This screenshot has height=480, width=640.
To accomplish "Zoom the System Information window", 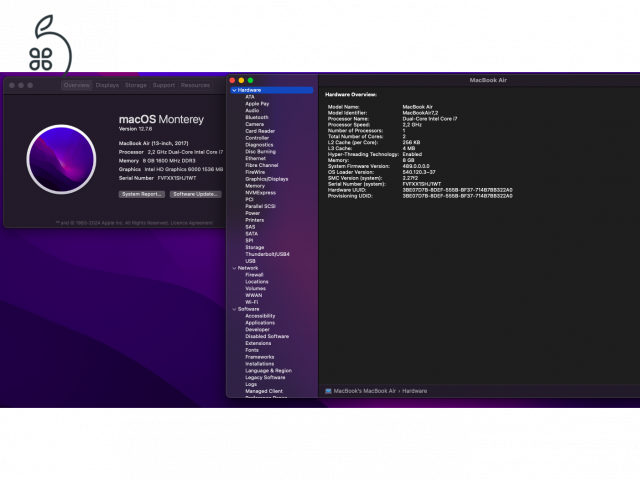I will (250, 80).
